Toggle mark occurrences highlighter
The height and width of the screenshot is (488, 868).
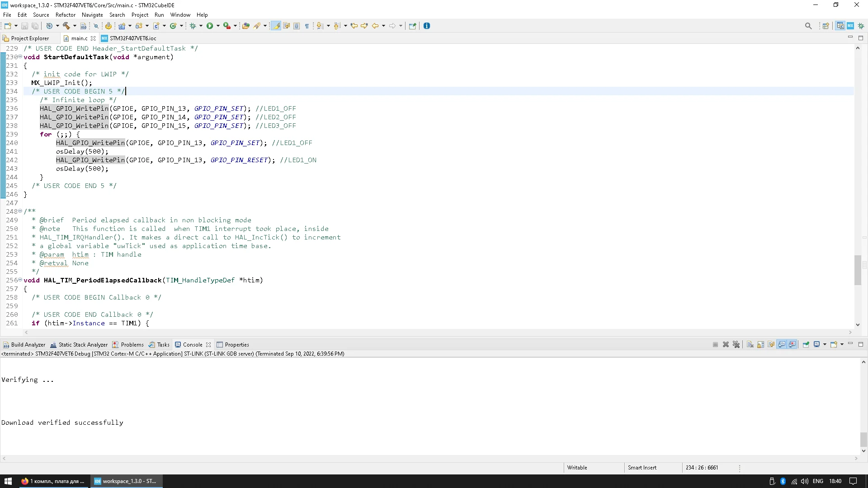(275, 26)
